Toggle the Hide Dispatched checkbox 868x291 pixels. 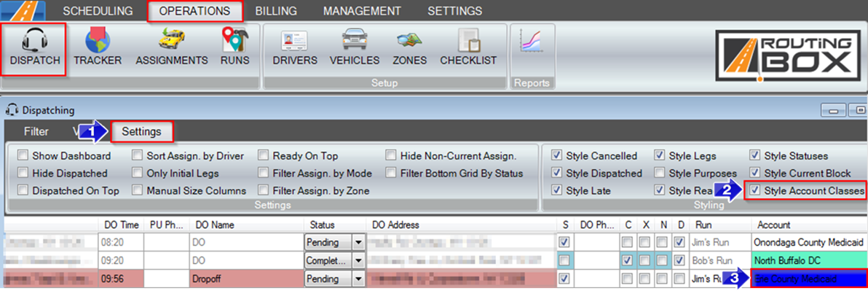point(23,174)
